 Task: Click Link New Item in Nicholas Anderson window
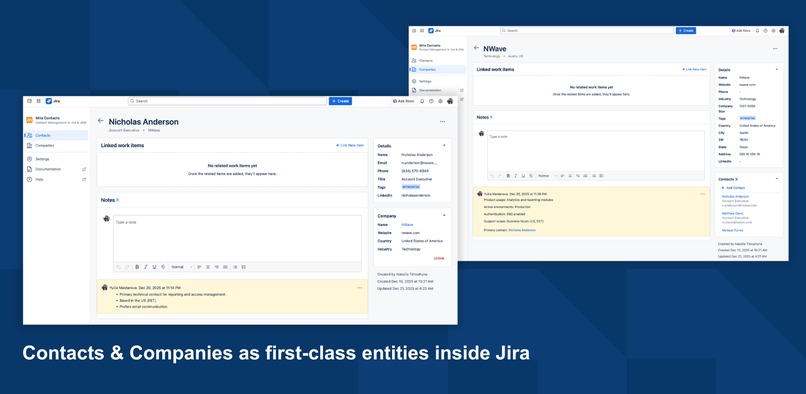pos(350,146)
